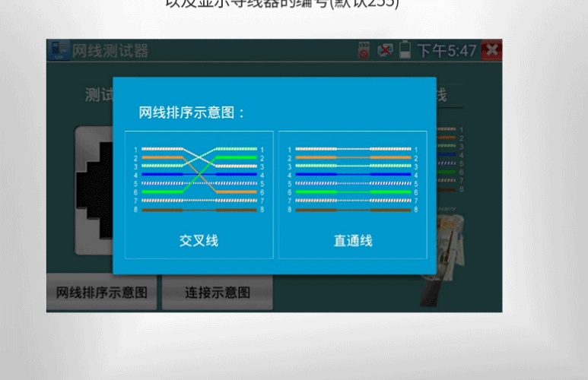Image resolution: width=588 pixels, height=380 pixels.
Task: Click brown wire 8 in crossover diagram
Action: tap(199, 209)
